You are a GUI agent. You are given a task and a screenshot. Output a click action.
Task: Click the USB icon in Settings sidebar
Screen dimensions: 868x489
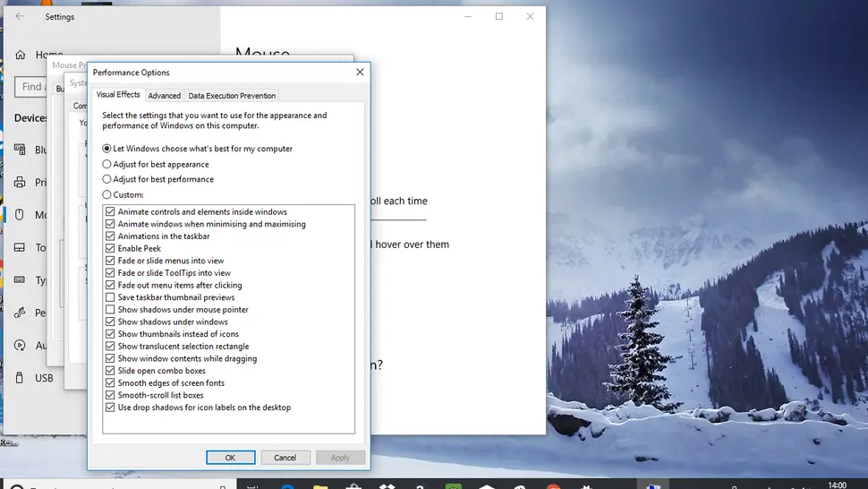coord(20,378)
